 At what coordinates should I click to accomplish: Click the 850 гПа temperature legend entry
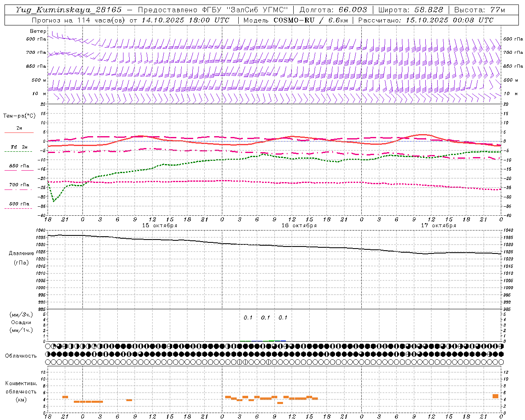pyautogui.click(x=19, y=166)
